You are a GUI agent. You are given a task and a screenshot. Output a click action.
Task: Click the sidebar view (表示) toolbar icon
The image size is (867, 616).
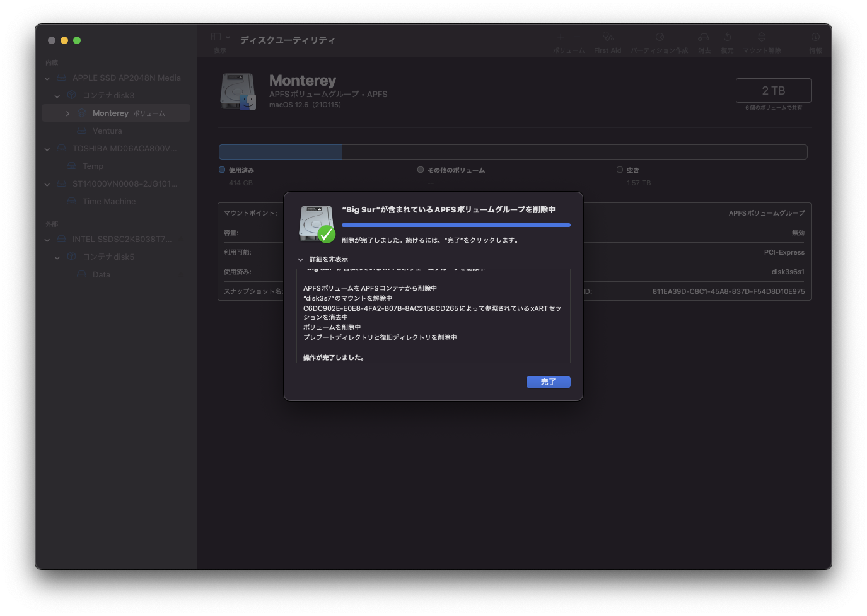pos(216,37)
